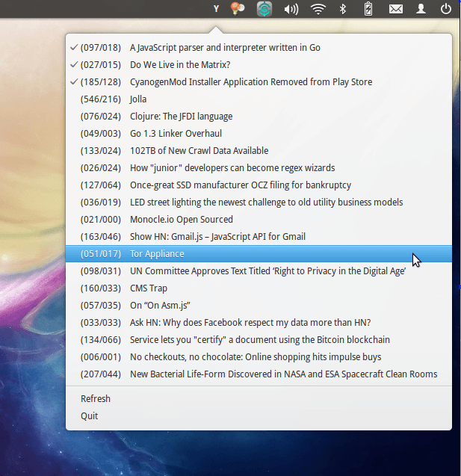461x476 pixels.
Task: Select the CMS Trap entry
Action: (259, 288)
